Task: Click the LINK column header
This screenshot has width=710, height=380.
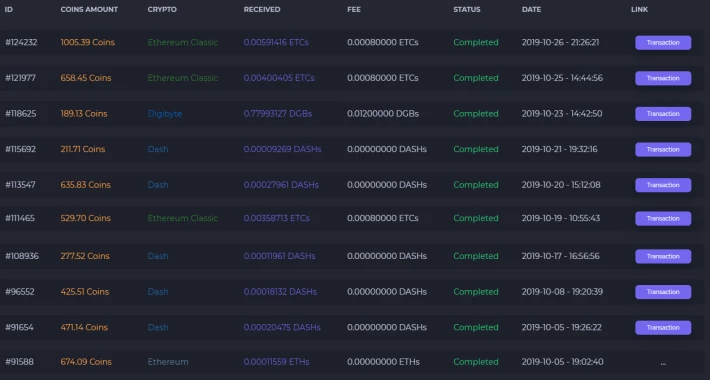Action: pos(639,10)
